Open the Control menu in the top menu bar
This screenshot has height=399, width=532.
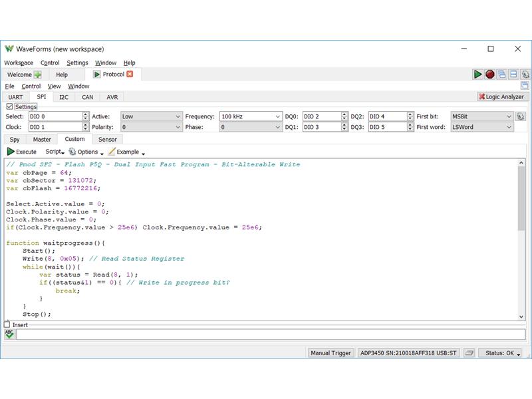50,63
